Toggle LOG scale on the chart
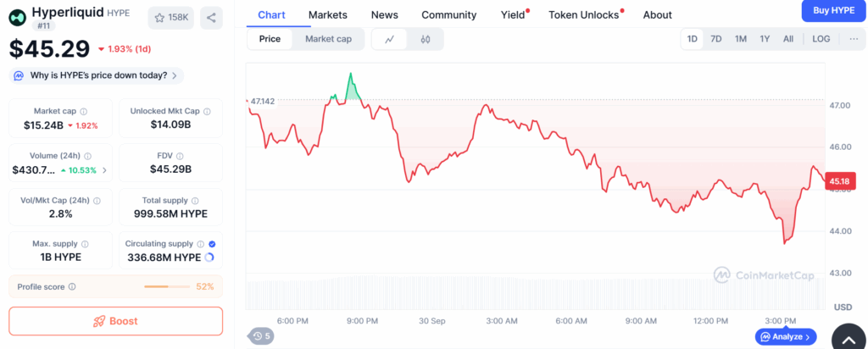The image size is (868, 349). click(821, 39)
